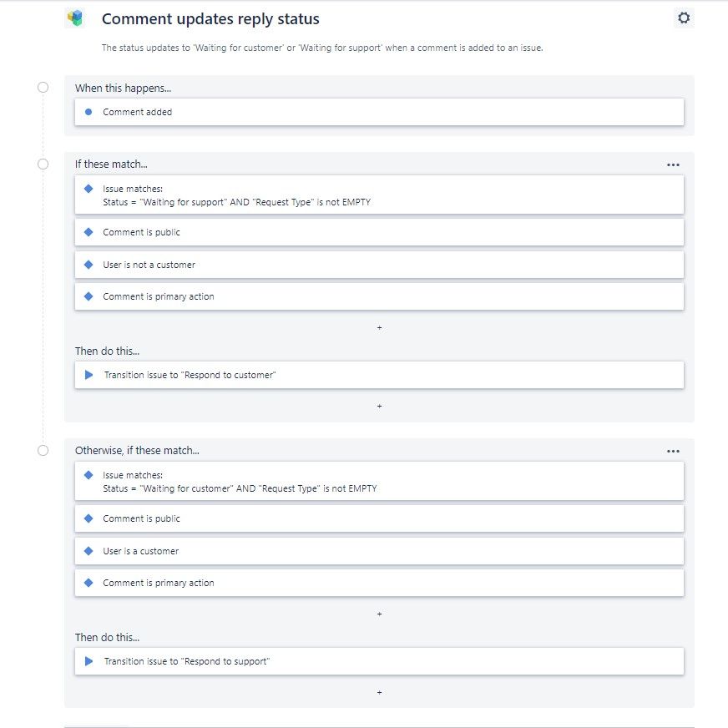The image size is (728, 728).
Task: Select the 'When this happens' timeline circle
Action: click(43, 87)
